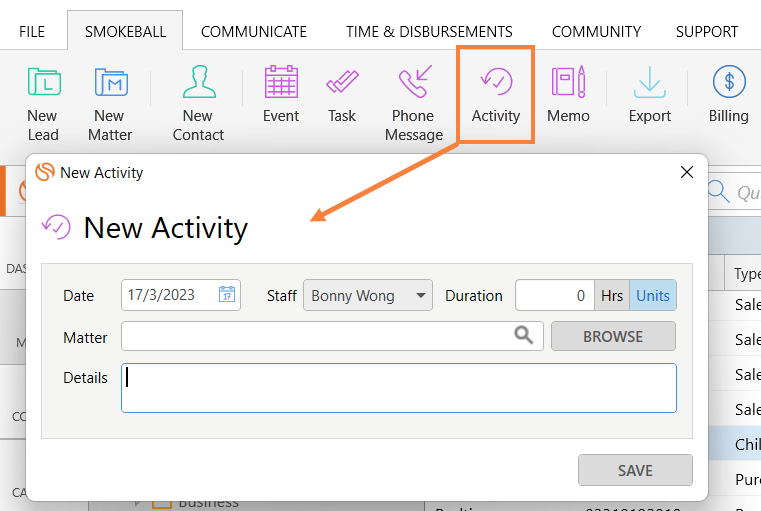Open the SUPPORT ribbon tab
The image size is (761, 511).
point(707,32)
